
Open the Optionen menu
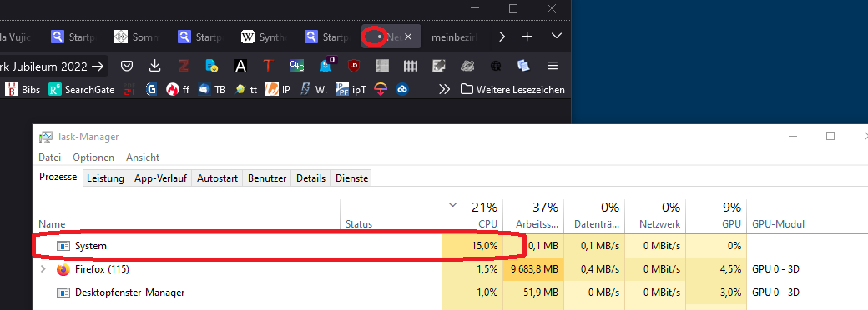pyautogui.click(x=93, y=157)
